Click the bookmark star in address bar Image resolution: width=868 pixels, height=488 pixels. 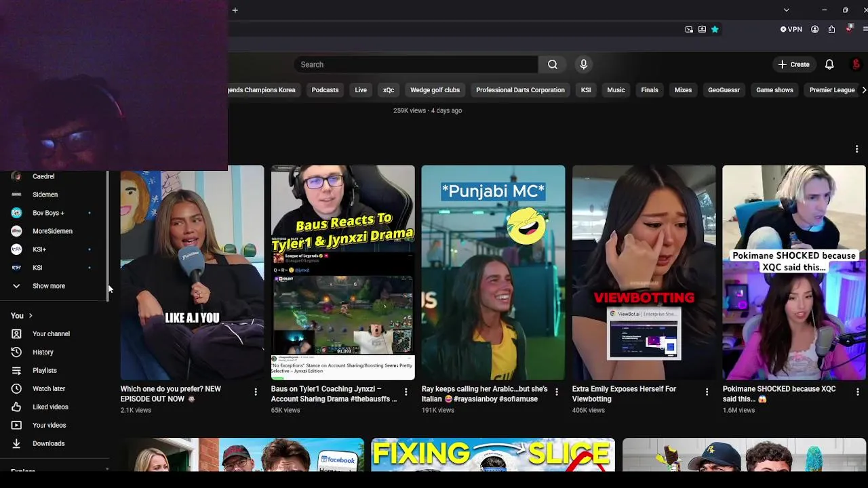click(x=715, y=29)
